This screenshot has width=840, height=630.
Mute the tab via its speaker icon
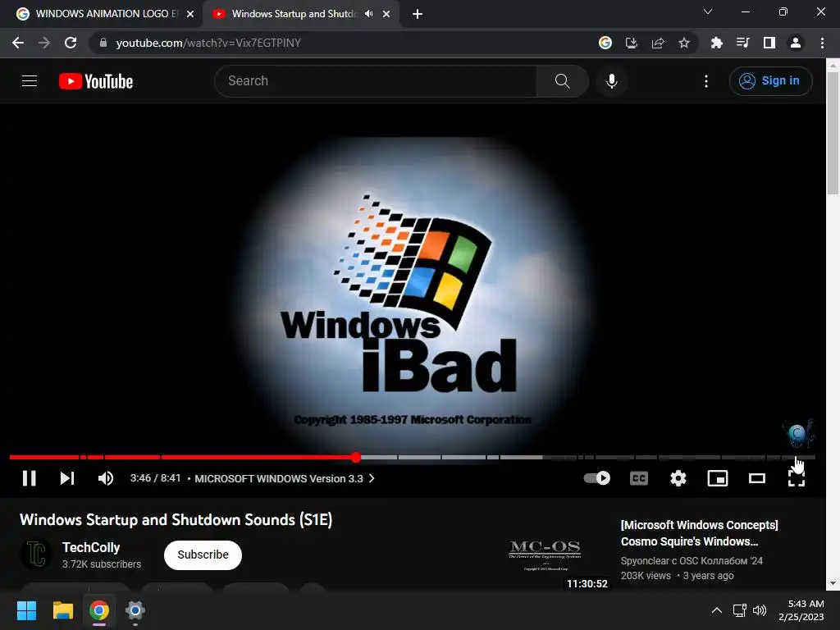point(368,14)
